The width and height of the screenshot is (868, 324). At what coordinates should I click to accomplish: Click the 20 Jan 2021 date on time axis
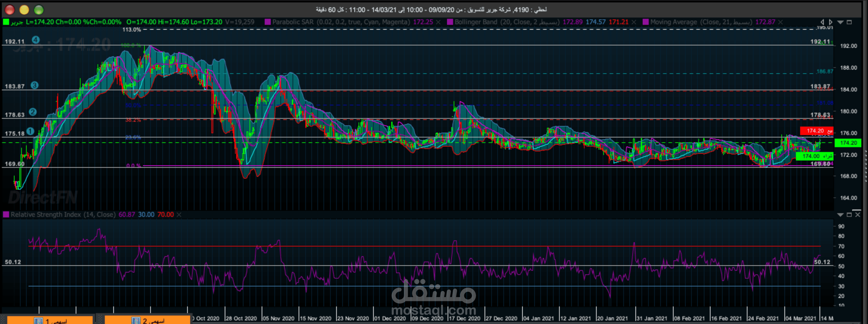click(x=613, y=318)
